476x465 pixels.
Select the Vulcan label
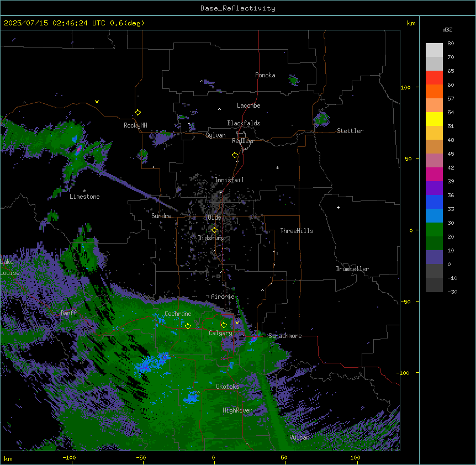(300, 437)
